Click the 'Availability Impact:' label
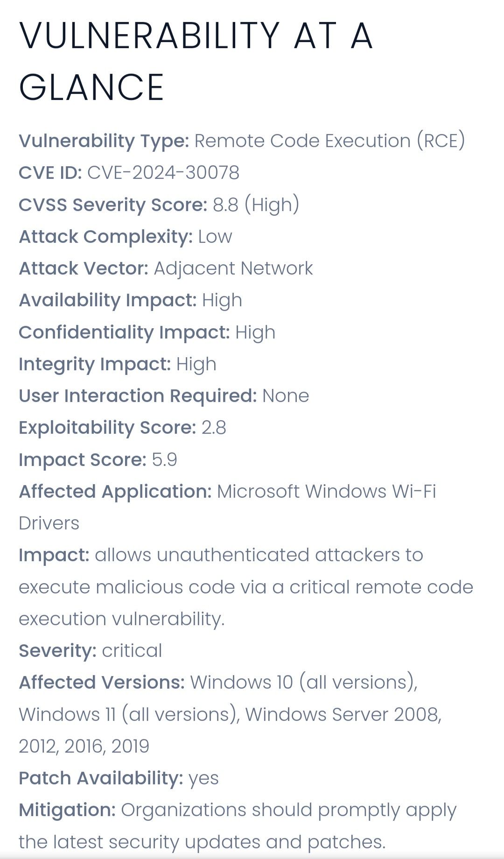Image resolution: width=504 pixels, height=859 pixels. tap(108, 300)
